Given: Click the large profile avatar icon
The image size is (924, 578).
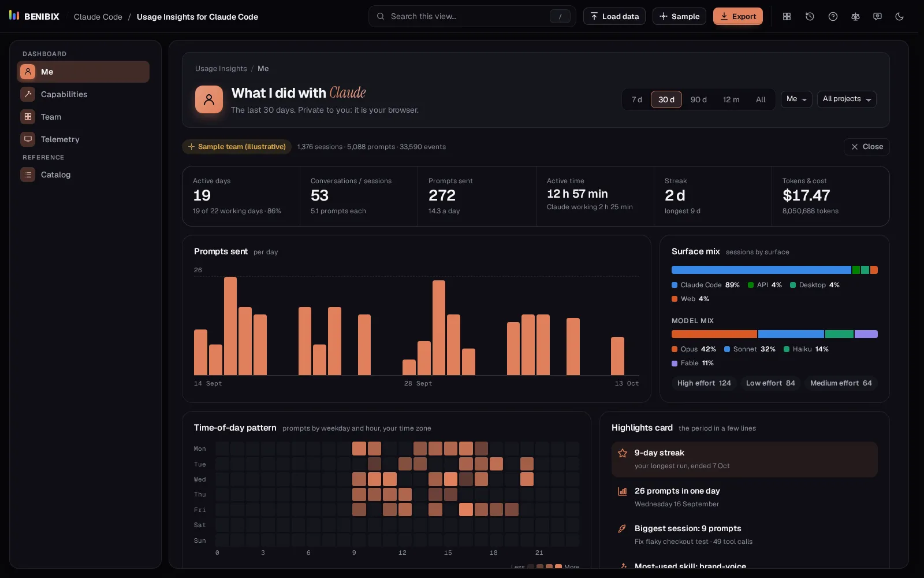Looking at the screenshot, I should point(209,99).
